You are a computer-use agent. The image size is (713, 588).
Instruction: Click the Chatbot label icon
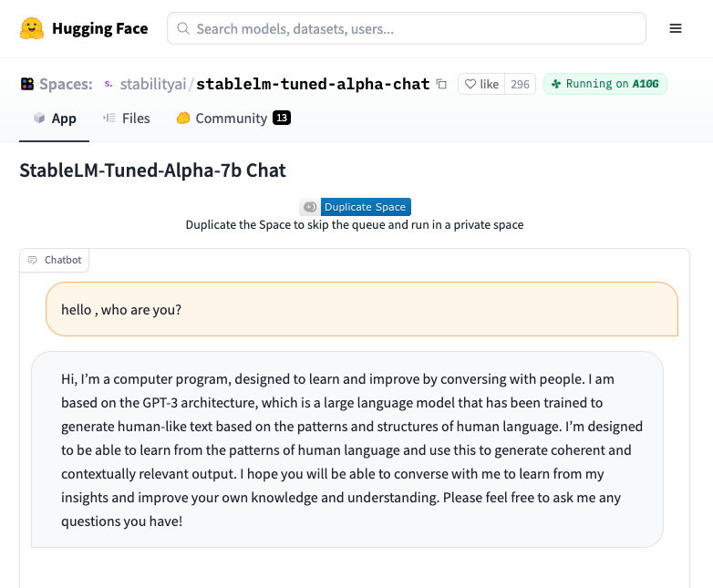pyautogui.click(x=33, y=260)
